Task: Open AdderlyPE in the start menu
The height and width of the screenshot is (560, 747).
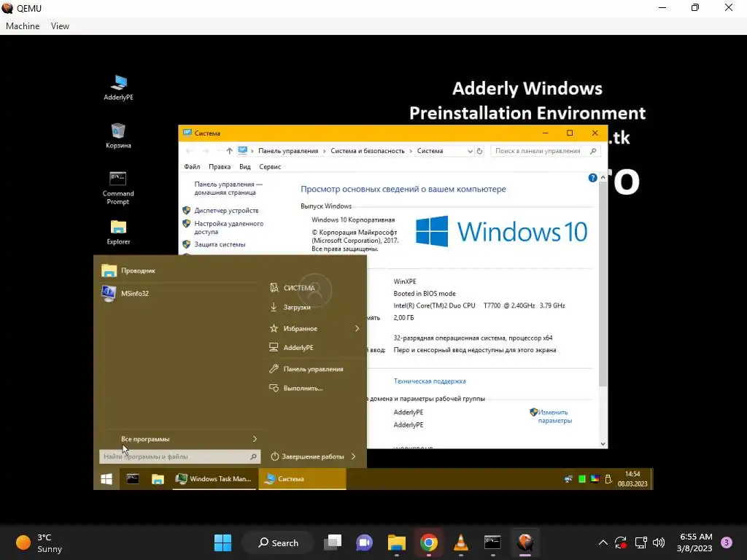Action: 298,348
